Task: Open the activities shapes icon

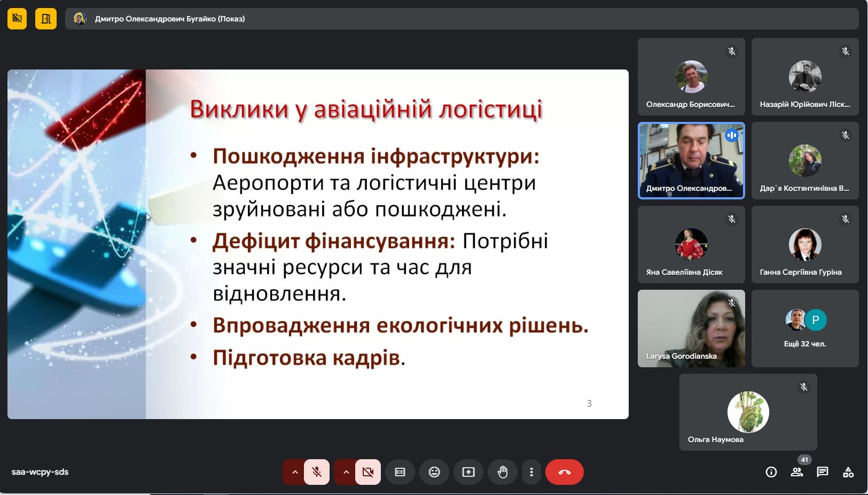Action: pos(848,472)
